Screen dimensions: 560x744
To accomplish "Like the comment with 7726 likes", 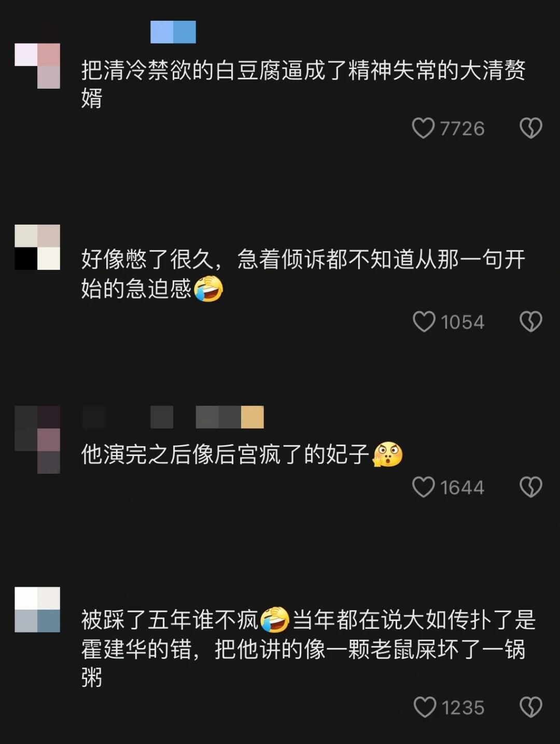I will 423,128.
